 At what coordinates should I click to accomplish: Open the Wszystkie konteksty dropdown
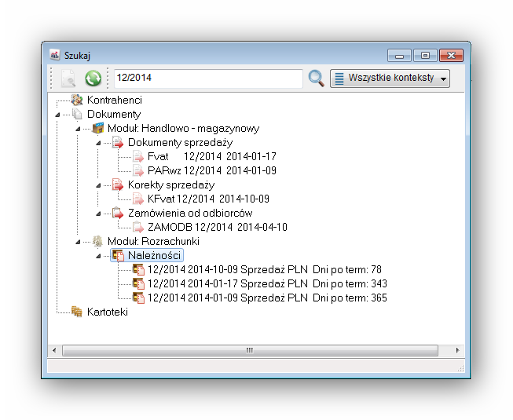[390, 79]
